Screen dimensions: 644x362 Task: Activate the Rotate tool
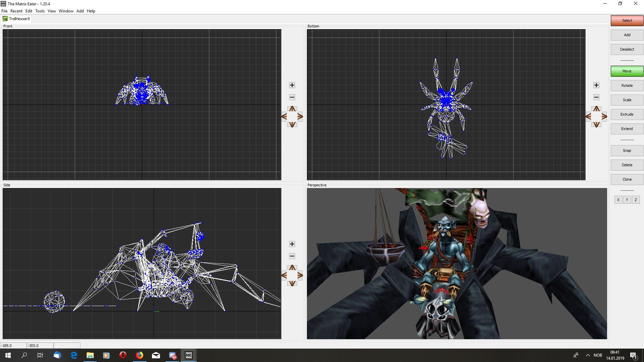tap(627, 85)
